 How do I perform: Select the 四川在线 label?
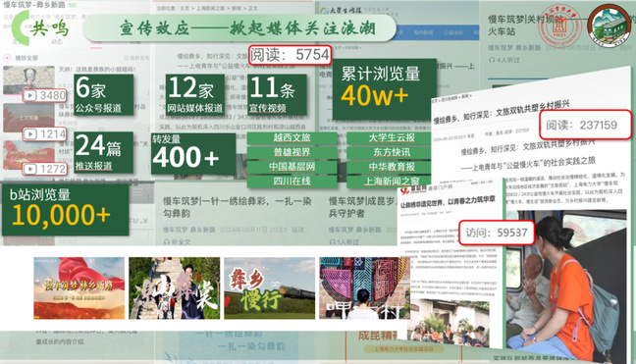coord(292,181)
